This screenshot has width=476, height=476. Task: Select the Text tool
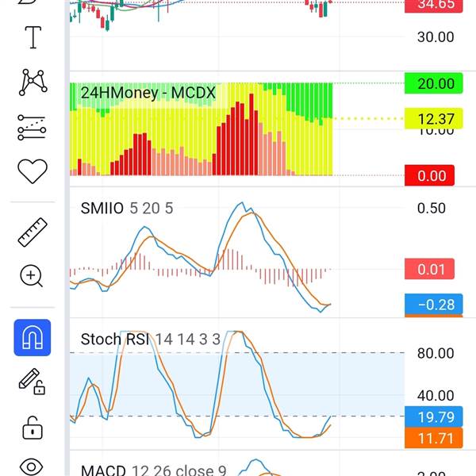point(33,37)
